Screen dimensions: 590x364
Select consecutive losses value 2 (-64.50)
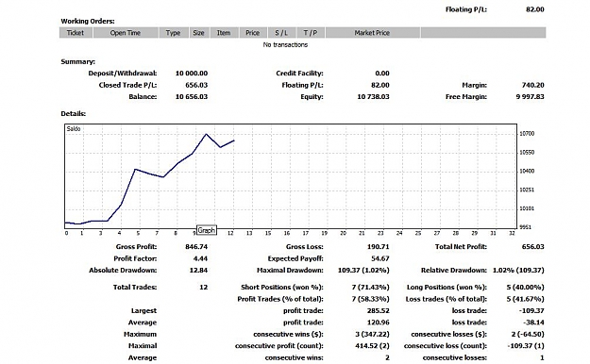(x=527, y=334)
